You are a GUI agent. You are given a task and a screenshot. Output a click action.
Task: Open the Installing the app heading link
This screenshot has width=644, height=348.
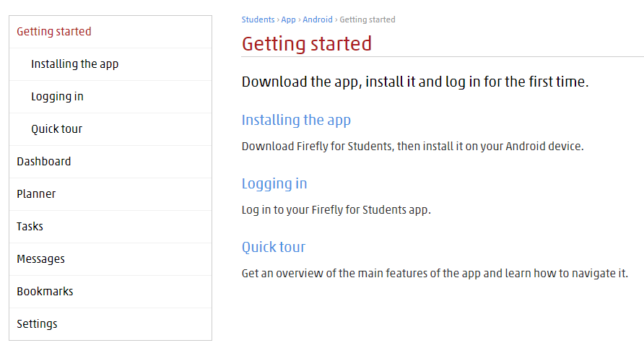[296, 120]
